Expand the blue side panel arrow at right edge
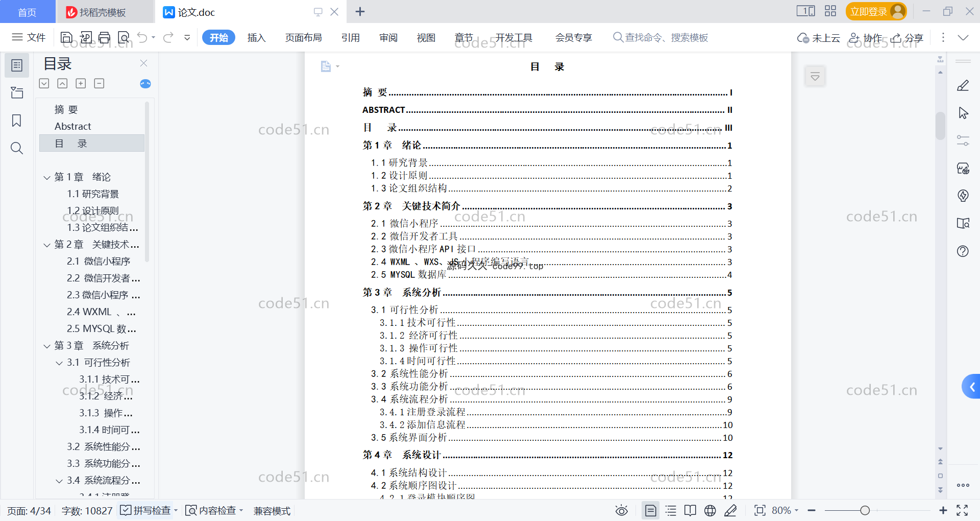The height and width of the screenshot is (521, 980). point(971,387)
